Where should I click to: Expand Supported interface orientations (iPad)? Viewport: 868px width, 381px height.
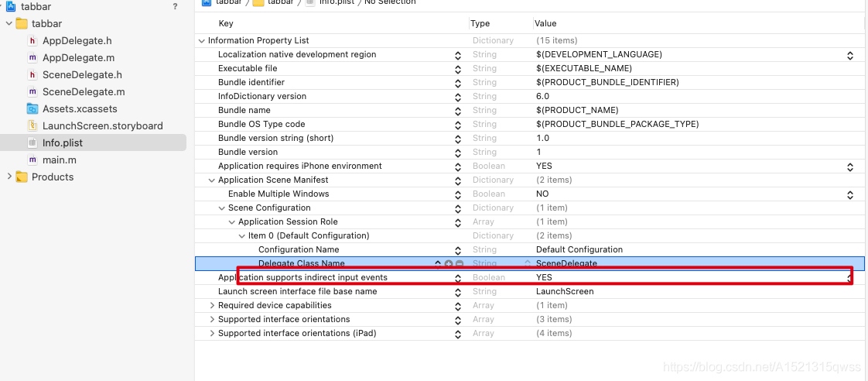(x=211, y=333)
